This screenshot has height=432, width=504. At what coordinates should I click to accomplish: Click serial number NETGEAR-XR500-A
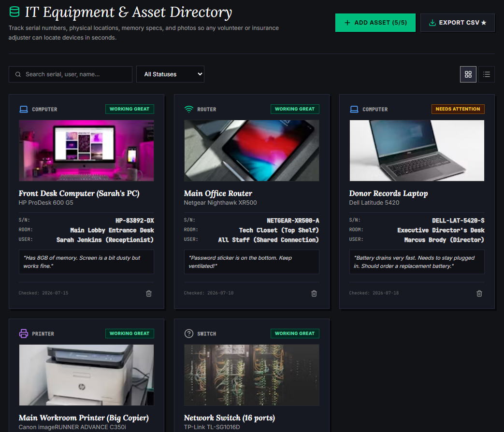293,221
